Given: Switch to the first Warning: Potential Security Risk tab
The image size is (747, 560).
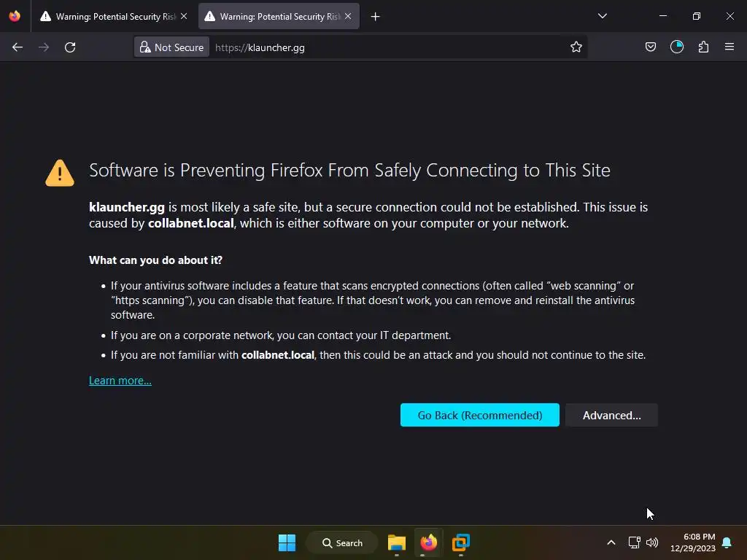Looking at the screenshot, I should [x=113, y=16].
